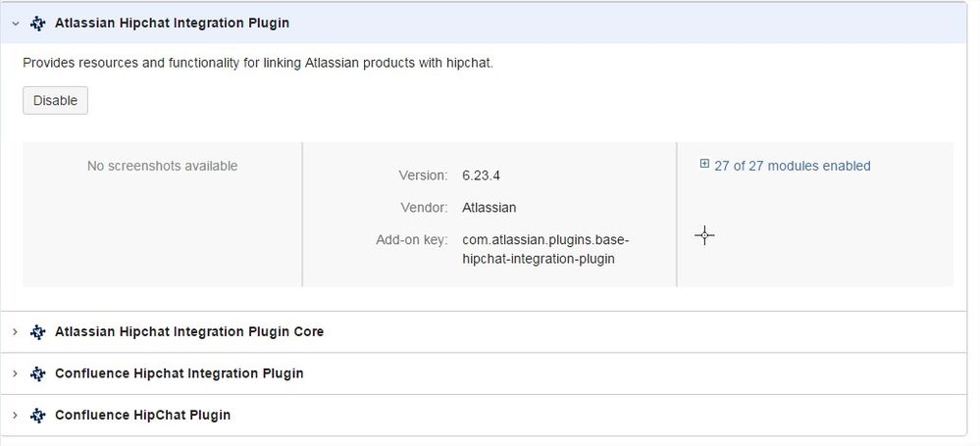Image resolution: width=980 pixels, height=446 pixels.
Task: Click the Version: label
Action: pyautogui.click(x=423, y=175)
